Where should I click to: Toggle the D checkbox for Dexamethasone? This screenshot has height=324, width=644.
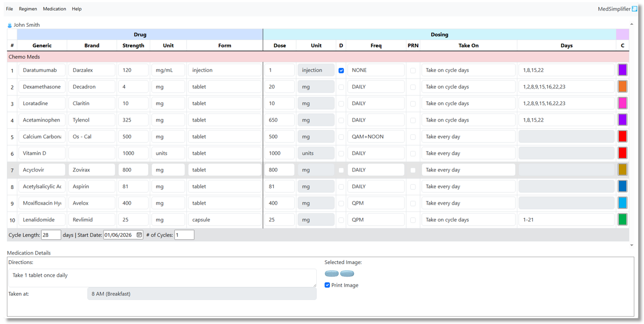[341, 87]
